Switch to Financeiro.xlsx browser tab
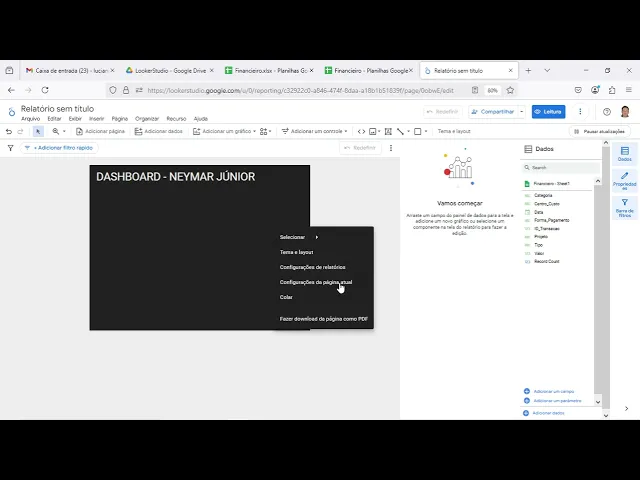Screen dimensions: 640x480 point(269,71)
